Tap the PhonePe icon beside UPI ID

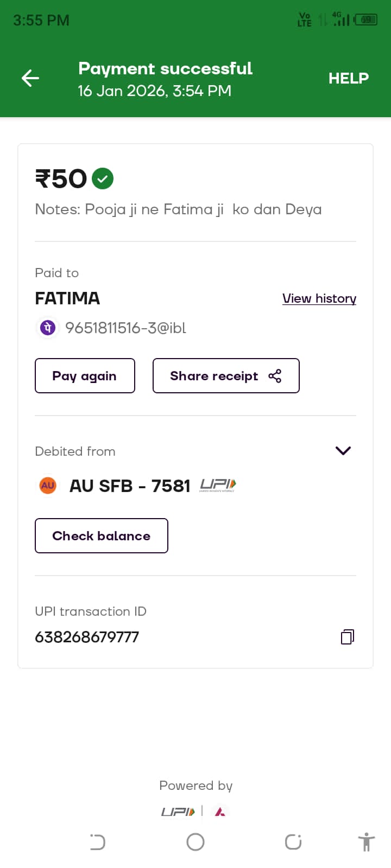pyautogui.click(x=48, y=328)
